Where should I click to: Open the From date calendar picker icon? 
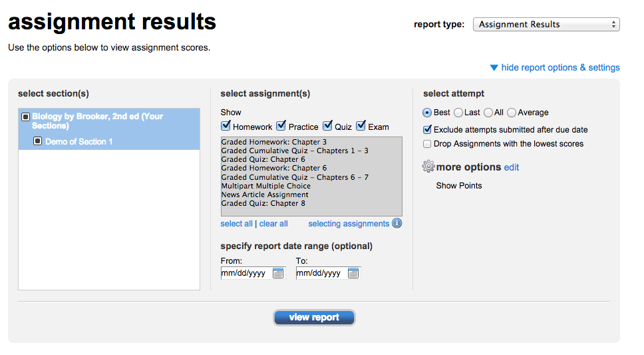278,273
